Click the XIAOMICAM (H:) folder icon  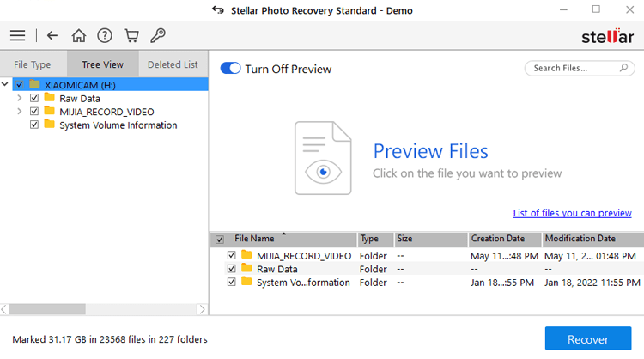coord(34,85)
